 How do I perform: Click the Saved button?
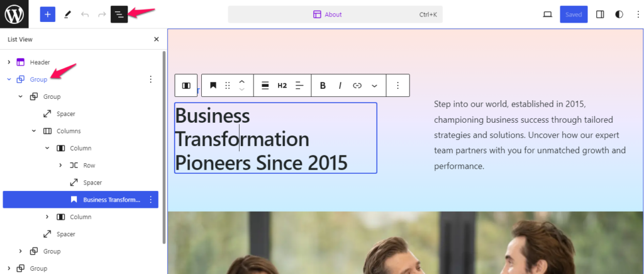[x=574, y=14]
